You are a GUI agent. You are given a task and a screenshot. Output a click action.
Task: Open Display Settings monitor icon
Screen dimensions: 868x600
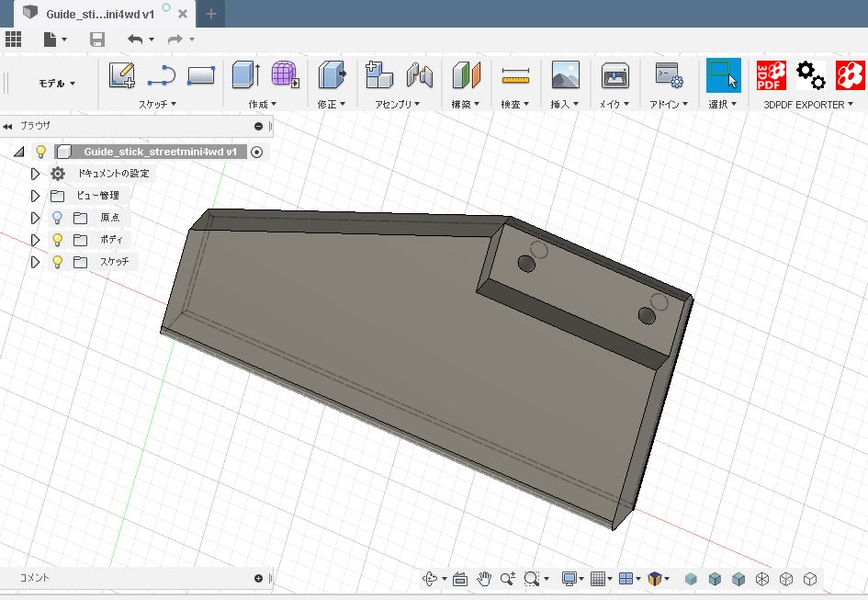pyautogui.click(x=569, y=579)
